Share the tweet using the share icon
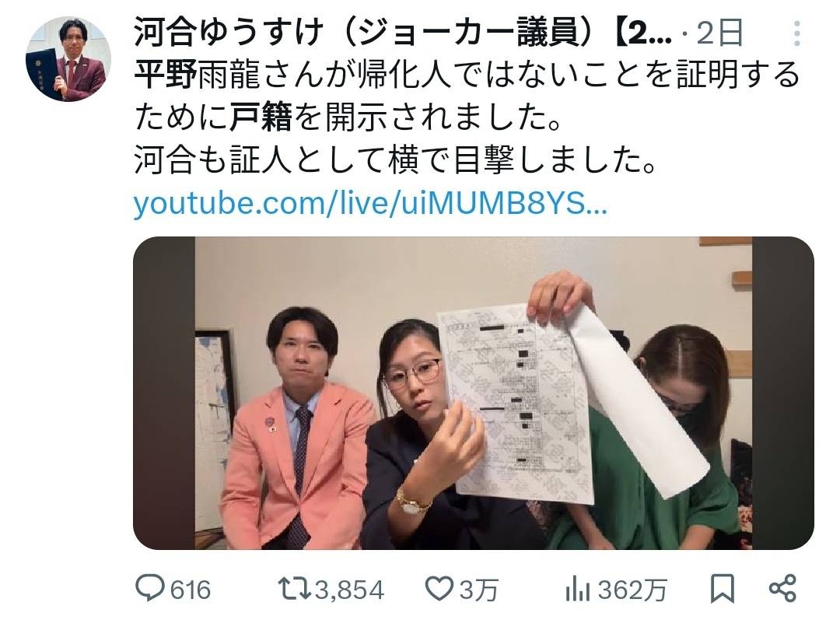 (x=782, y=588)
